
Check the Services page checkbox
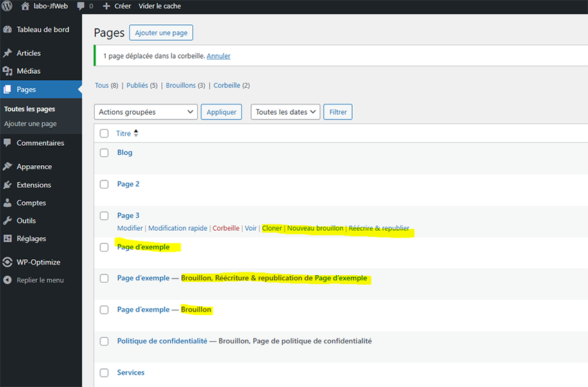point(104,372)
